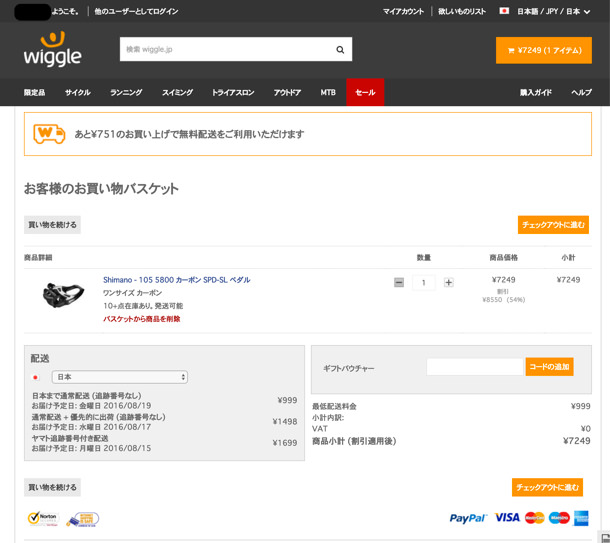Open 購入ガイド menu
This screenshot has width=610, height=543.
tap(536, 92)
